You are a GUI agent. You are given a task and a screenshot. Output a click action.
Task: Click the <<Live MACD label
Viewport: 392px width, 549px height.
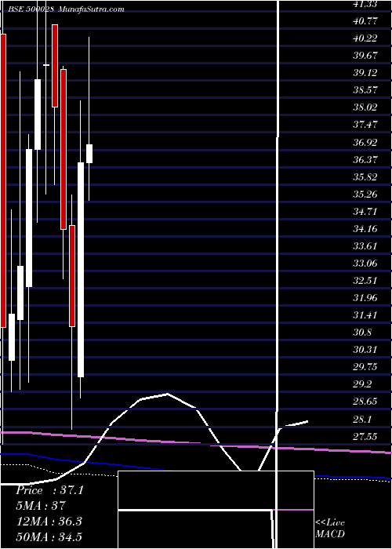[x=330, y=529]
